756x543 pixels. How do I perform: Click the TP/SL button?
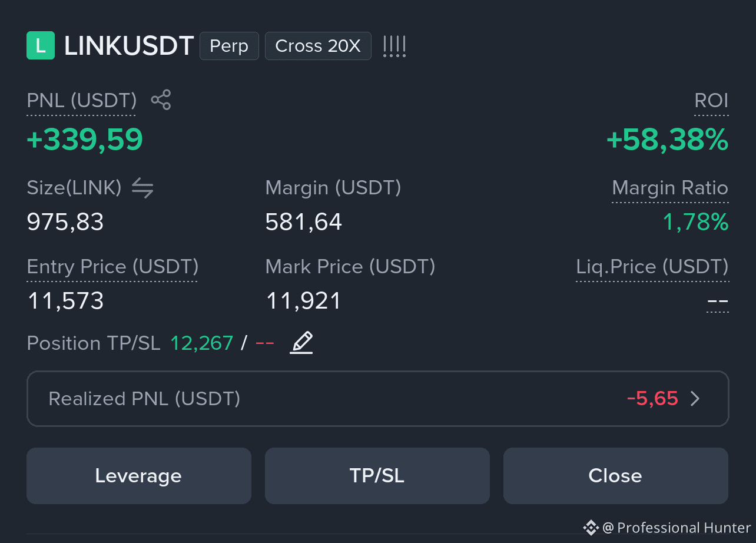pos(377,476)
